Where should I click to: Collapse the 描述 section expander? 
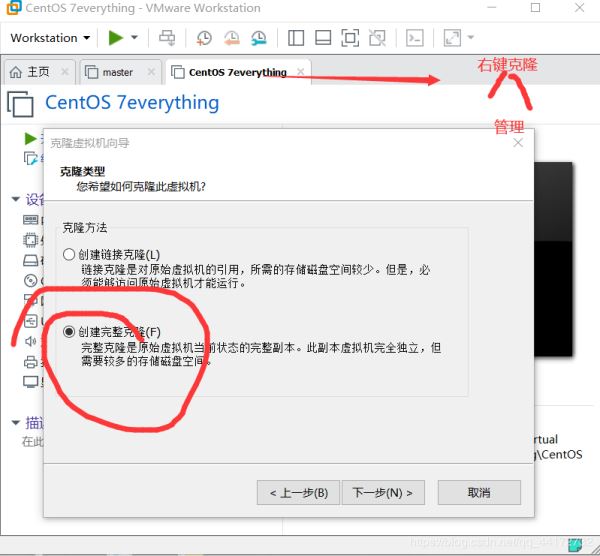coord(15,423)
